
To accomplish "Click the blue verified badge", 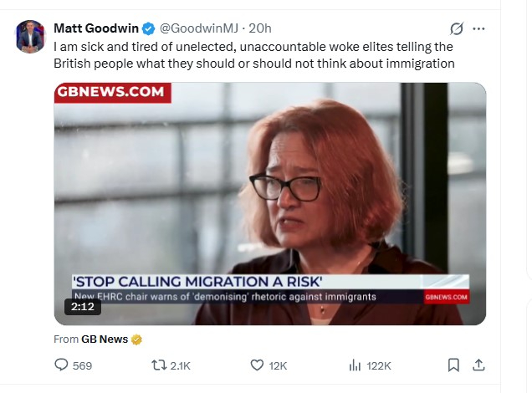I will (x=148, y=28).
